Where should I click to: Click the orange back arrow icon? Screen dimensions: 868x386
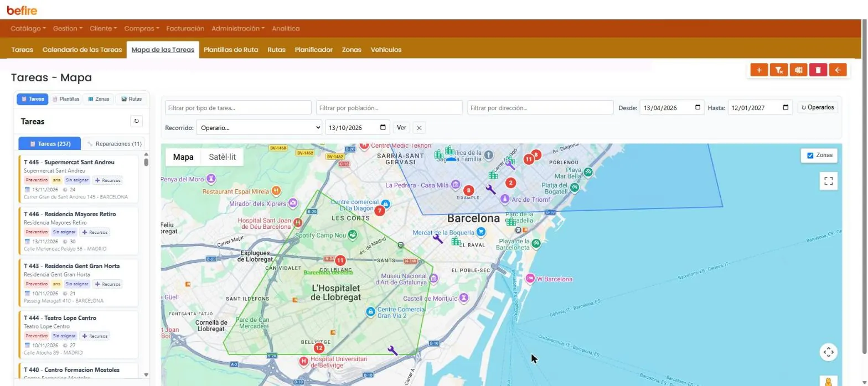(x=838, y=70)
